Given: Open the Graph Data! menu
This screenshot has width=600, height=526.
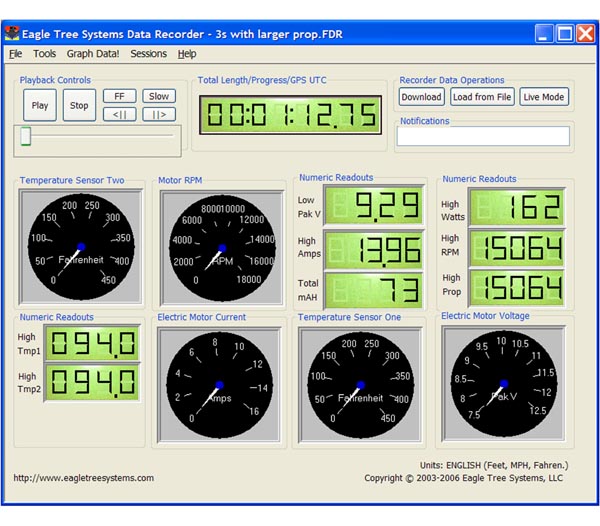Looking at the screenshot, I should click(93, 54).
